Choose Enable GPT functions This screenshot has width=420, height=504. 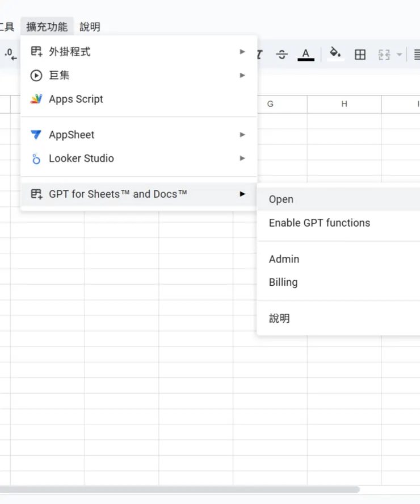(x=338, y=223)
